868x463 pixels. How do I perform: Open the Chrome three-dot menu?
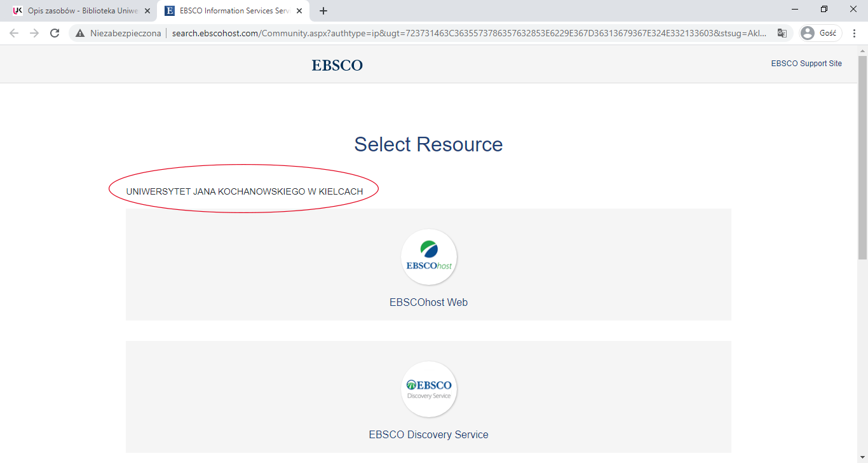point(855,33)
